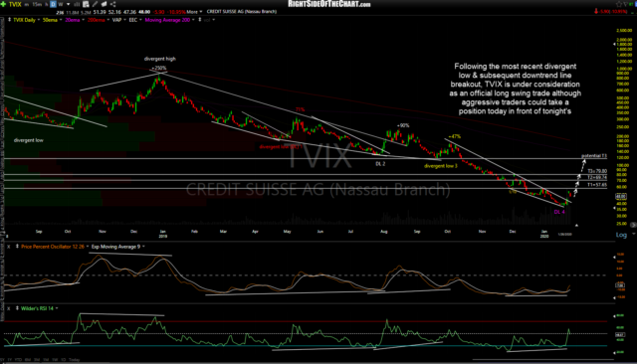
Task: Open the Moving Average 200 dropdown
Action: (x=193, y=20)
